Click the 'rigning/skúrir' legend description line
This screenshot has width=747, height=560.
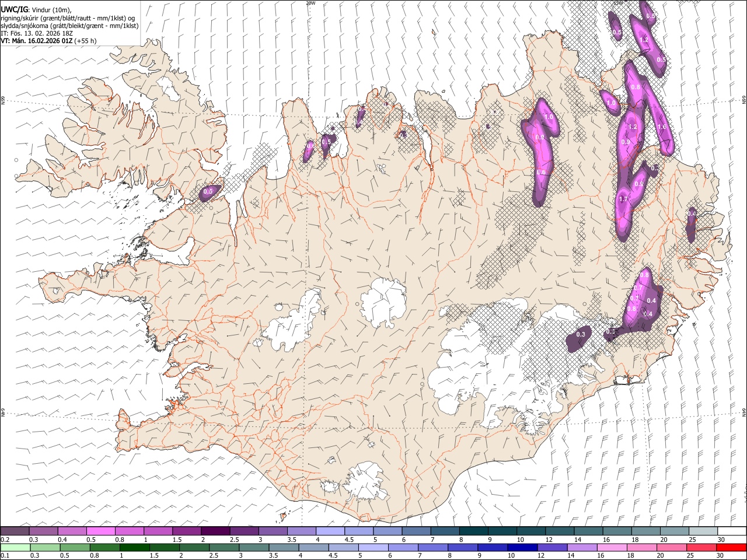point(68,18)
